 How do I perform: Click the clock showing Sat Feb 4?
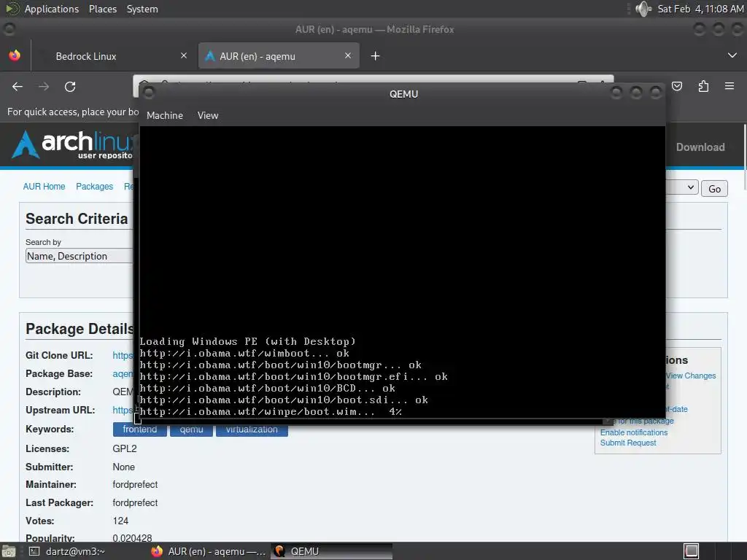[700, 9]
